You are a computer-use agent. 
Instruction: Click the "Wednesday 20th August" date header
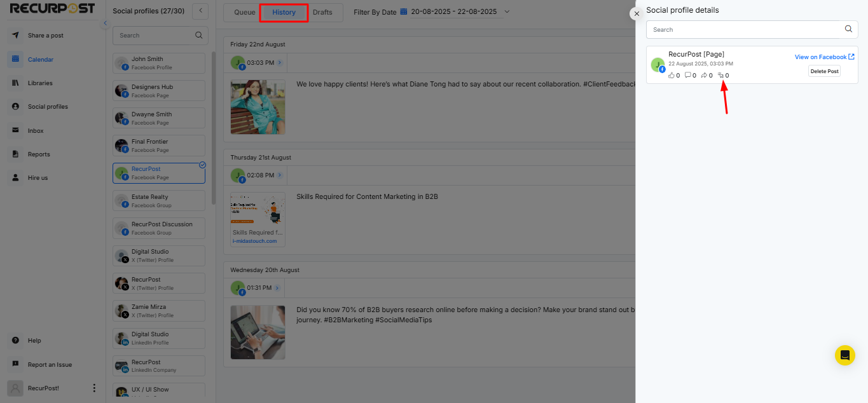(265, 270)
